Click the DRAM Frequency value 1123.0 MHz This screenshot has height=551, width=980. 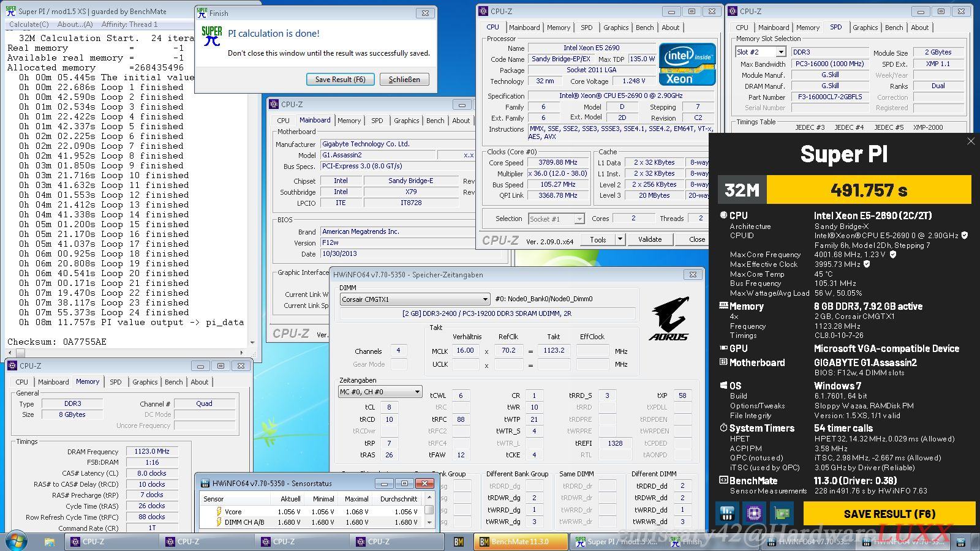pyautogui.click(x=152, y=451)
